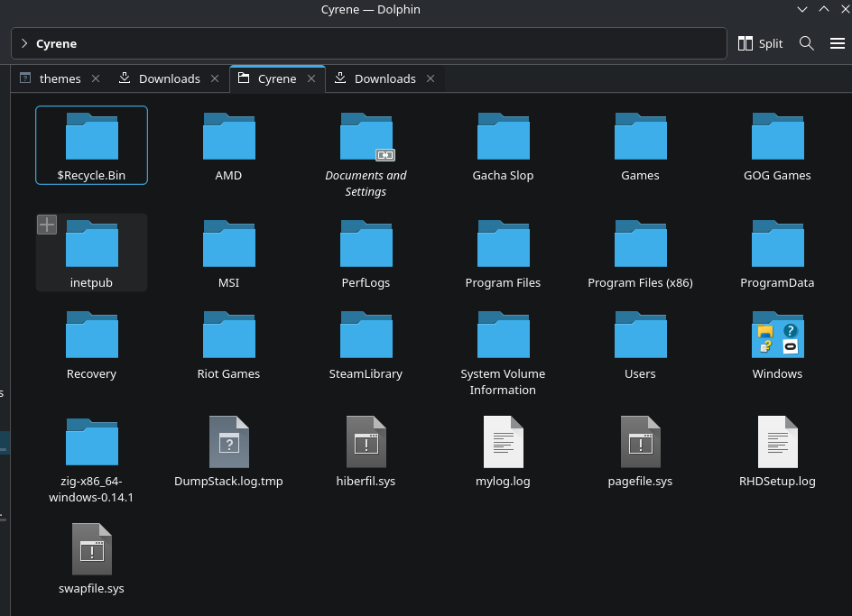The width and height of the screenshot is (852, 616).
Task: Open the Gacha Slop folder
Action: pos(503,136)
